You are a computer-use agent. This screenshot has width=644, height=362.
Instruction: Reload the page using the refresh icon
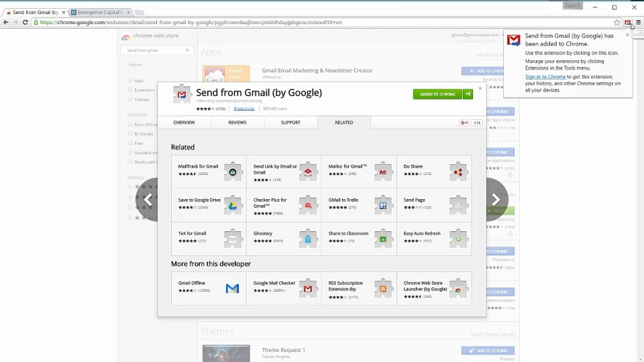coord(25,22)
